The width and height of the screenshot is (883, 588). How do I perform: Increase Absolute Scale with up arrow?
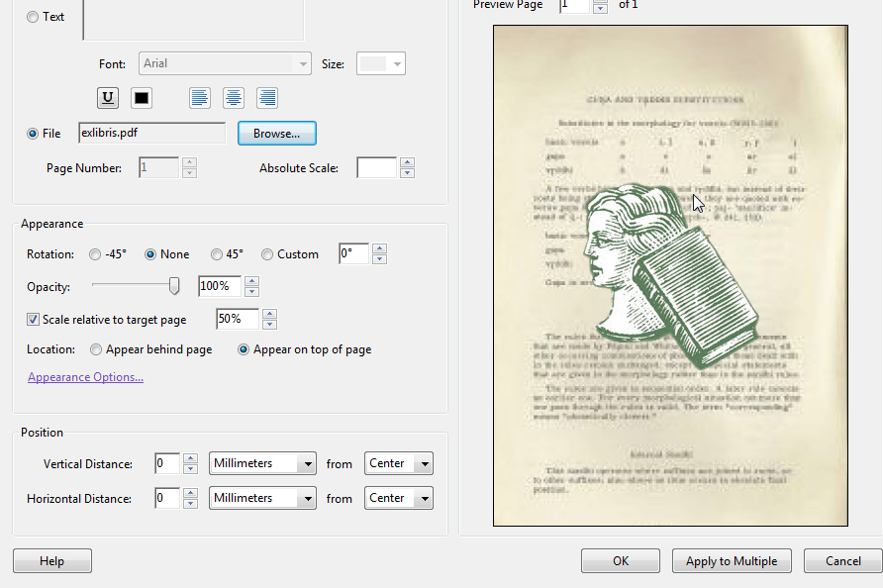[407, 162]
